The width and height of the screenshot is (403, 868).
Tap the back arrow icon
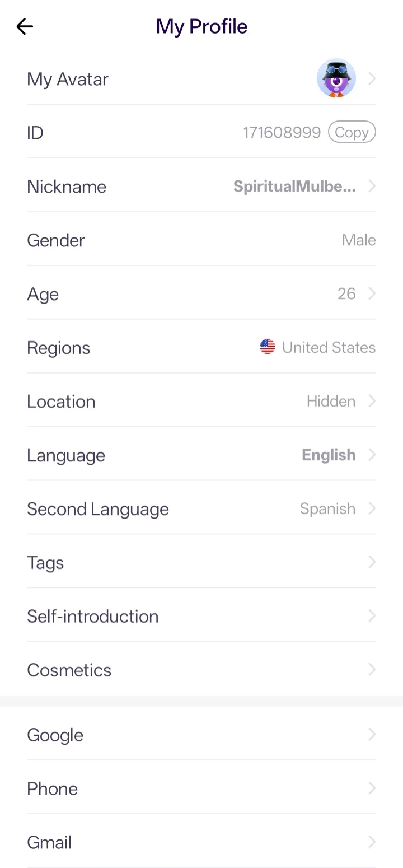pos(25,26)
